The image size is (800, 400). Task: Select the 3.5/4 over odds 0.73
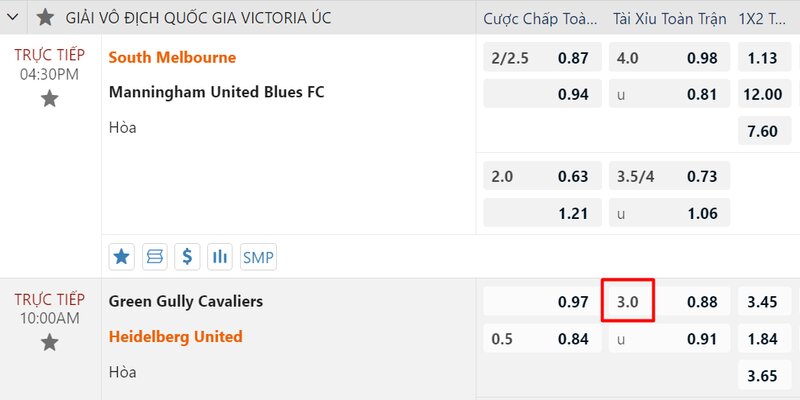pos(669,176)
